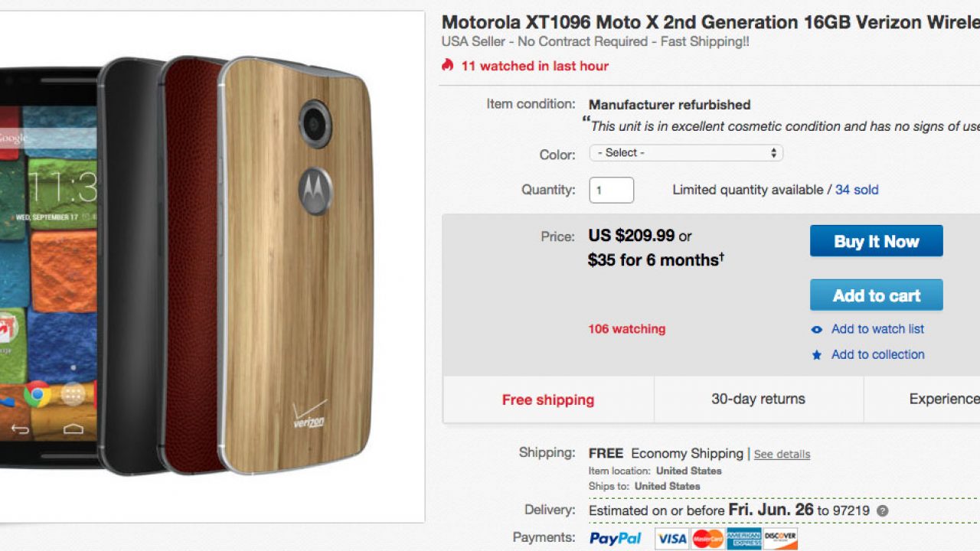Click the Discover card icon
Image resolution: width=980 pixels, height=551 pixels.
click(780, 539)
